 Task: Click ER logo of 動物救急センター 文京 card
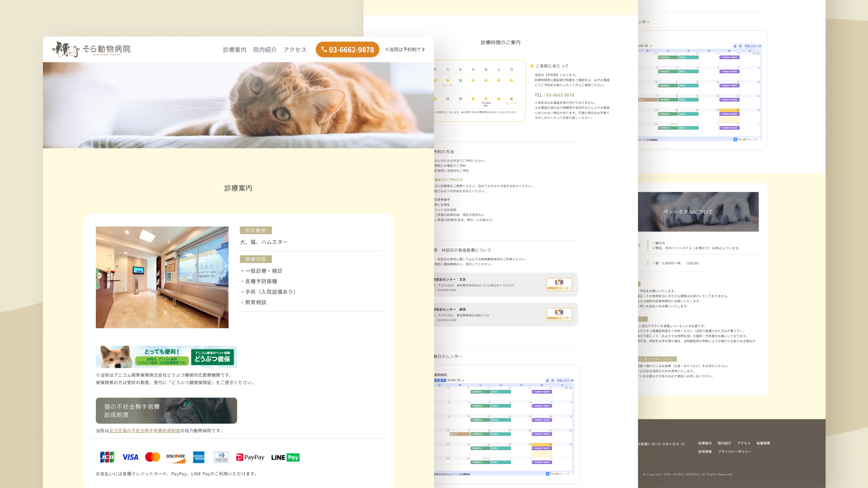coord(559,285)
